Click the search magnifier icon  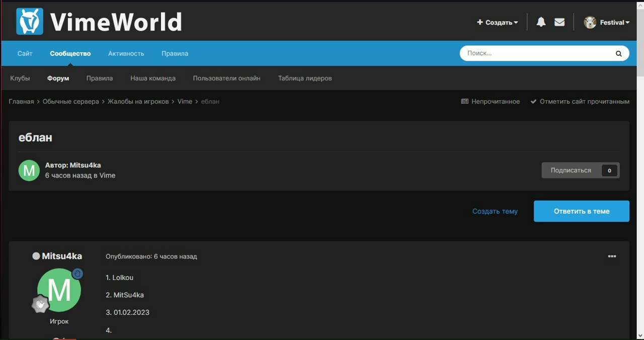click(x=618, y=53)
